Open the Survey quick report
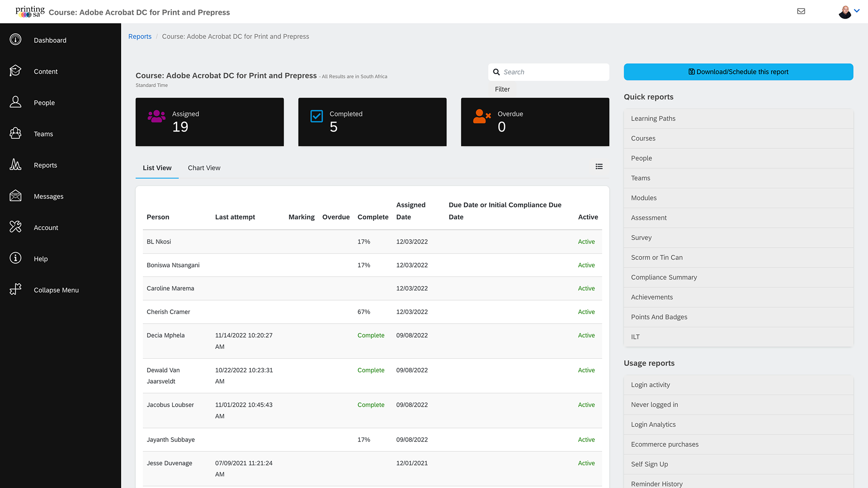 coord(738,238)
